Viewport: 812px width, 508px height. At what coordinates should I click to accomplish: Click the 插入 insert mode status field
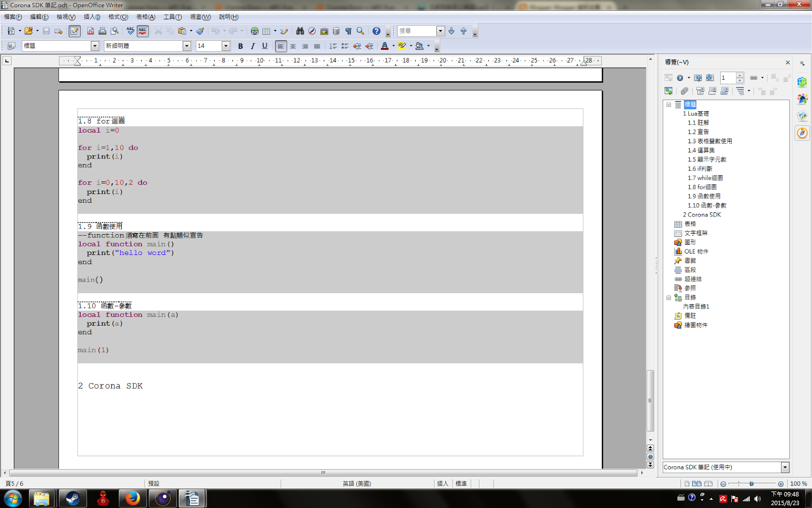pyautogui.click(x=443, y=484)
